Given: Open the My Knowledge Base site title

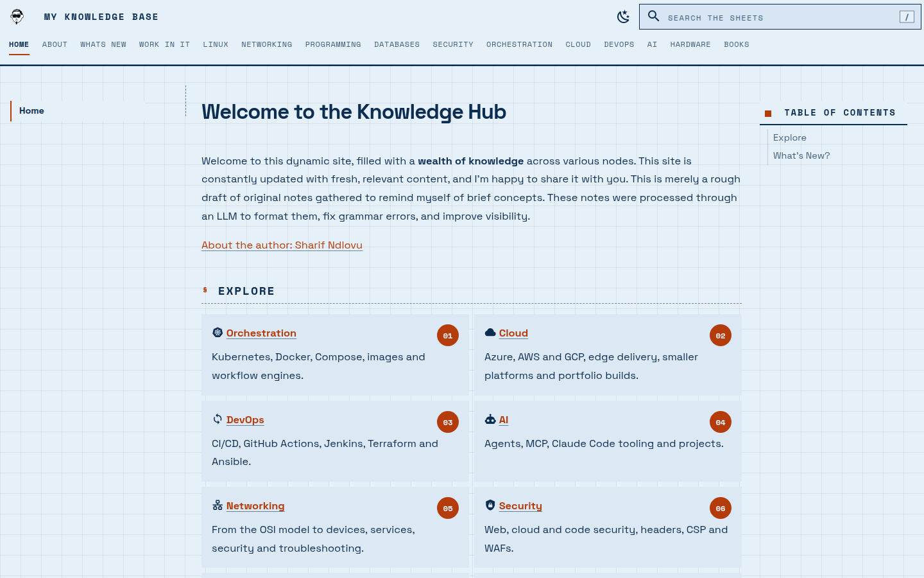Looking at the screenshot, I should [101, 17].
